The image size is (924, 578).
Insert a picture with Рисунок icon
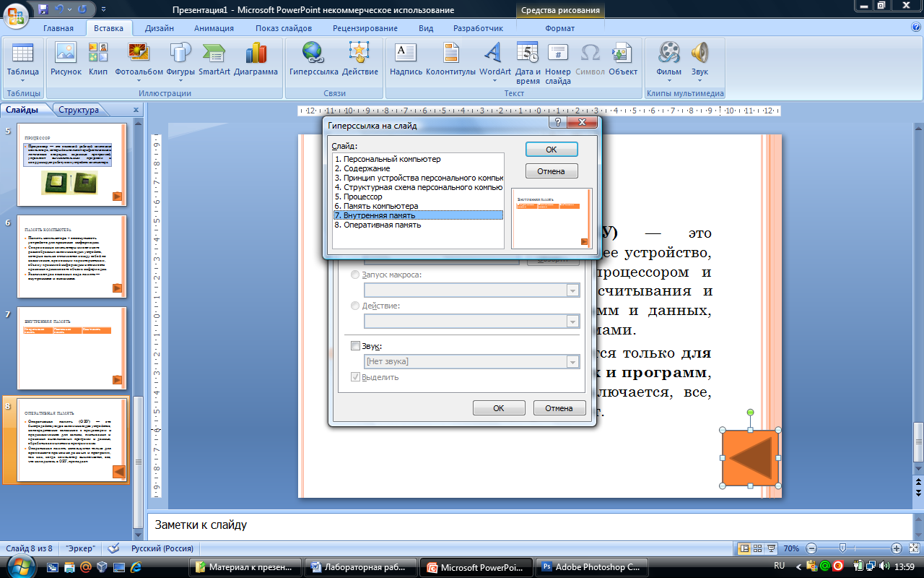tap(66, 59)
